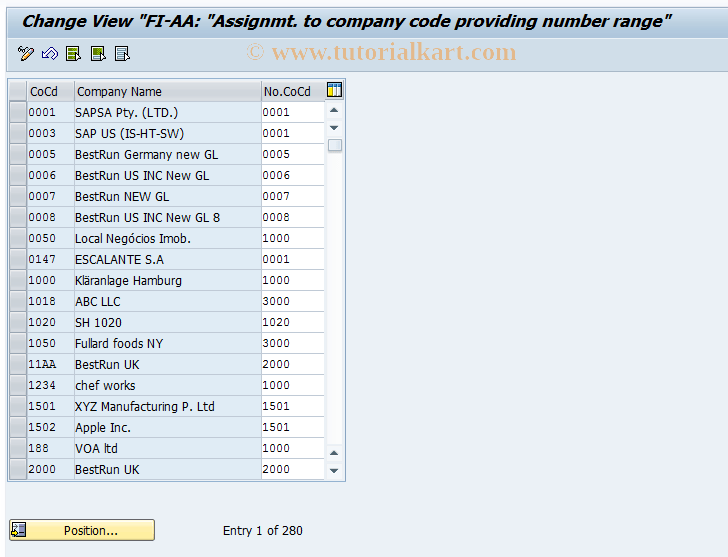This screenshot has width=728, height=557.
Task: Select row for ABC LLC
Action: click(x=18, y=301)
